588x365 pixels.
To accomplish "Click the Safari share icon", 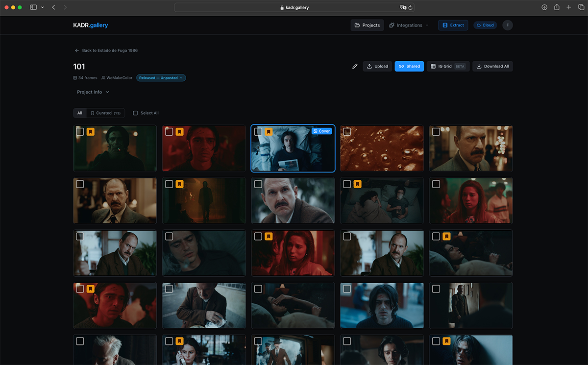I will click(557, 7).
